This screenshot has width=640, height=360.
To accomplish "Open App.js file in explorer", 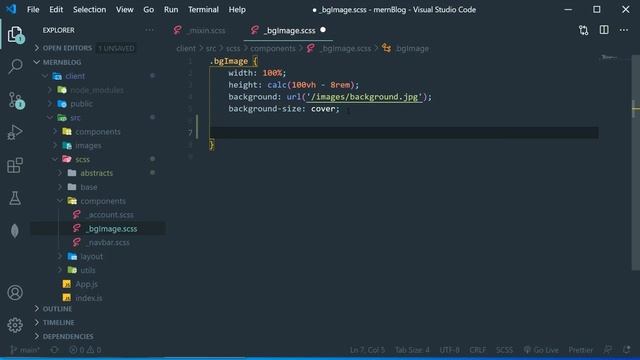I will point(87,284).
